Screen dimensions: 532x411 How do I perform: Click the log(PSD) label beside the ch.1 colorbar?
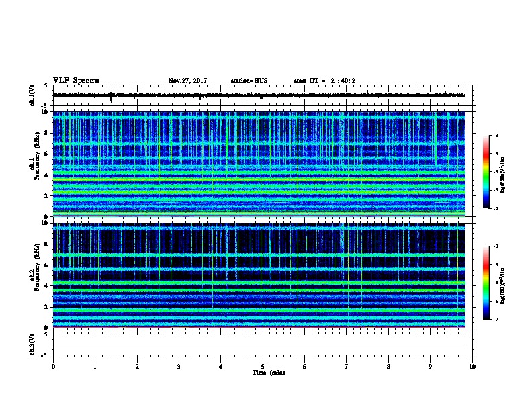pyautogui.click(x=502, y=175)
